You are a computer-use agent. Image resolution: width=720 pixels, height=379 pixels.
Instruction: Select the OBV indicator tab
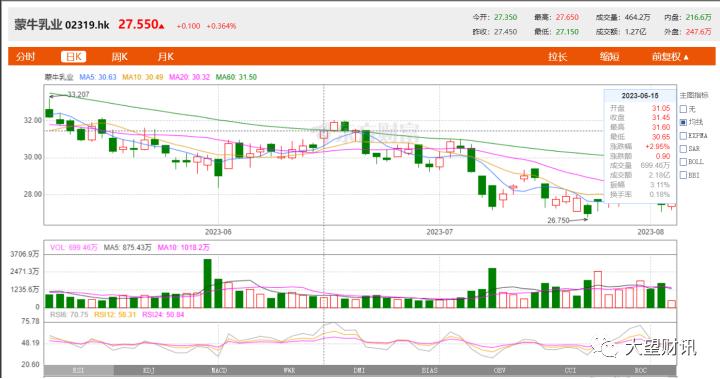point(500,370)
